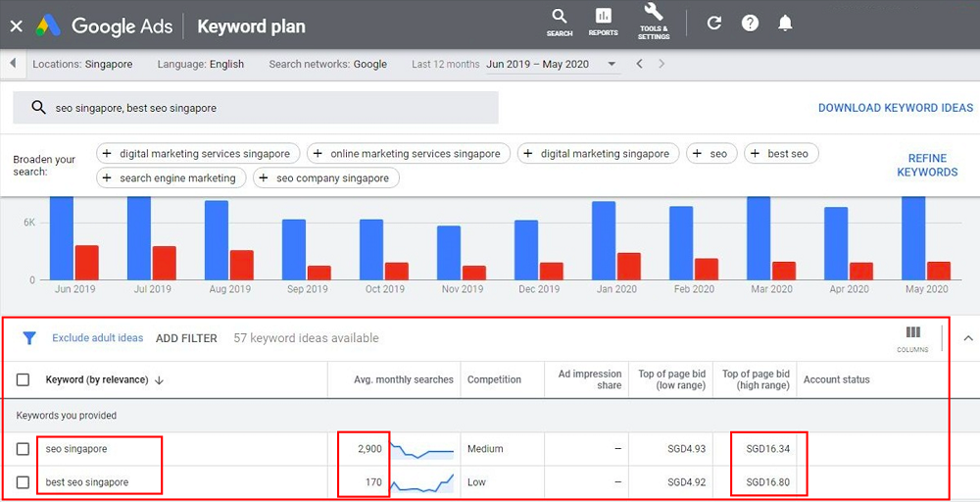This screenshot has height=502, width=980.
Task: Collapse the chart with the up chevron
Action: 968,338
